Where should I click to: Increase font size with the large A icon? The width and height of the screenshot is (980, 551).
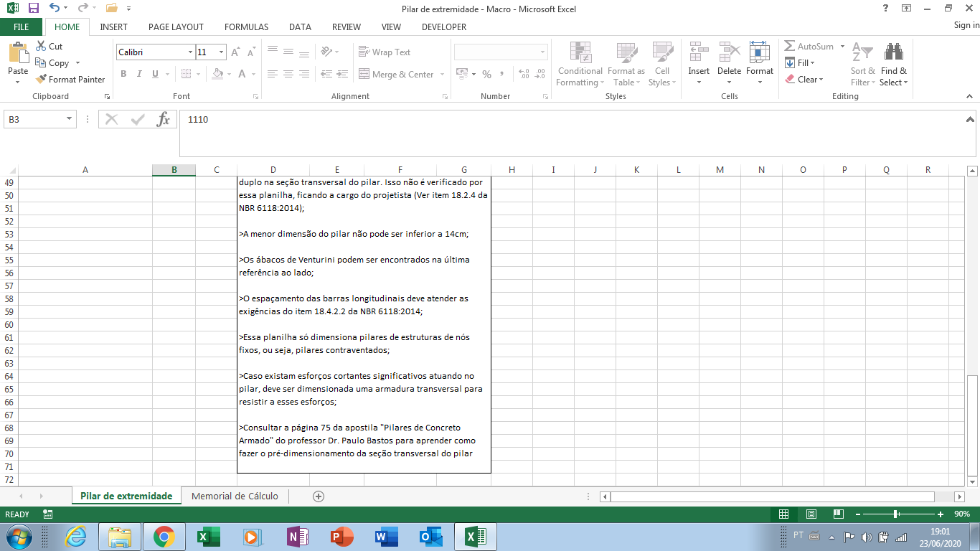point(235,52)
